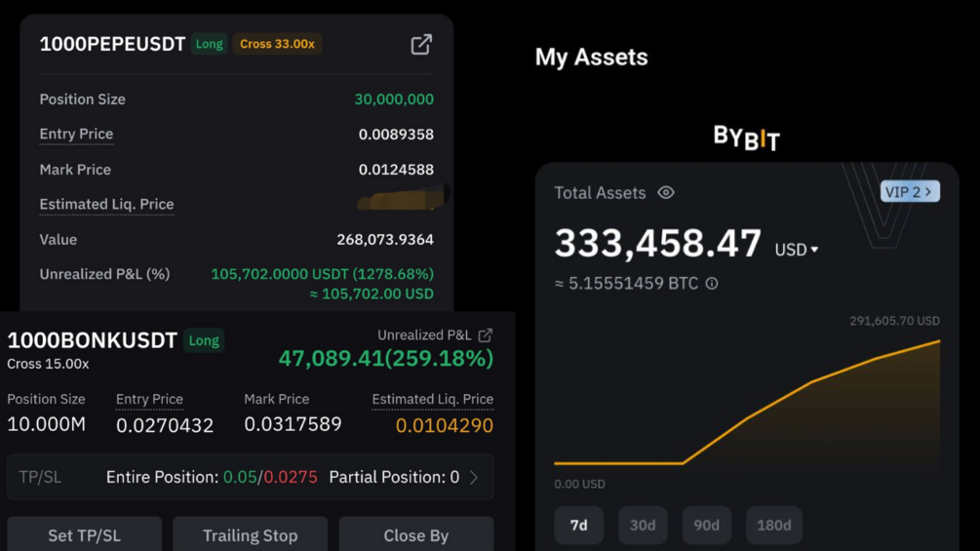The height and width of the screenshot is (551, 980).
Task: Click the Cross 15.00x leverage text
Action: pos(48,364)
